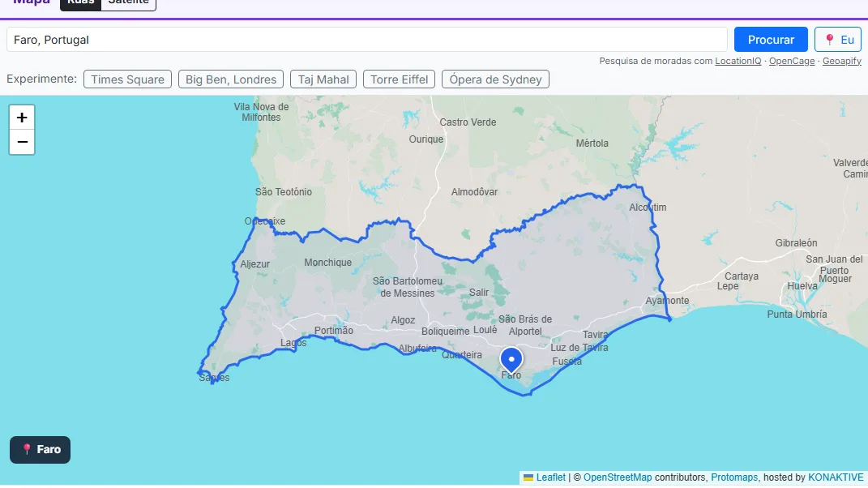Zoom out of the map
868x488 pixels.
click(22, 143)
